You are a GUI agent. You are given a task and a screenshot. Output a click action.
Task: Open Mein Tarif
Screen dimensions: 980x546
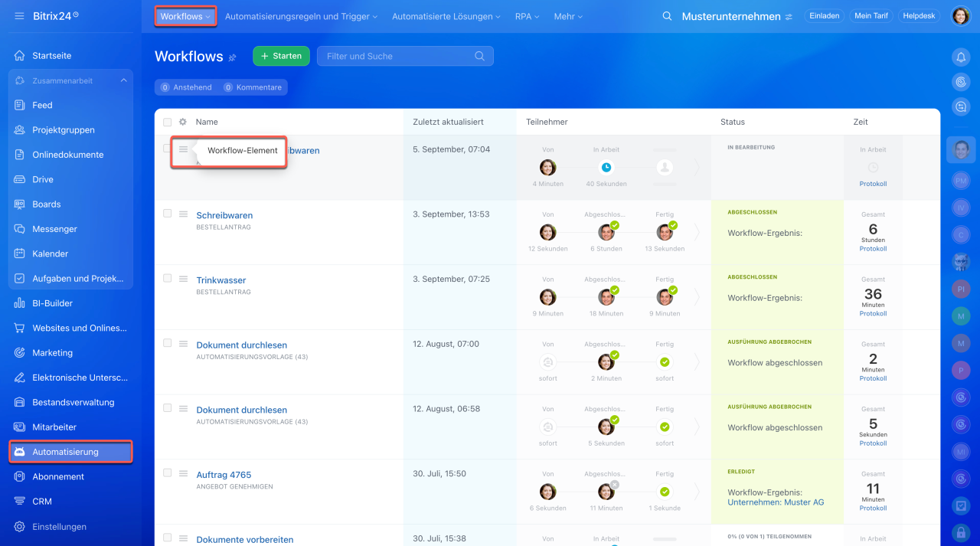point(871,16)
